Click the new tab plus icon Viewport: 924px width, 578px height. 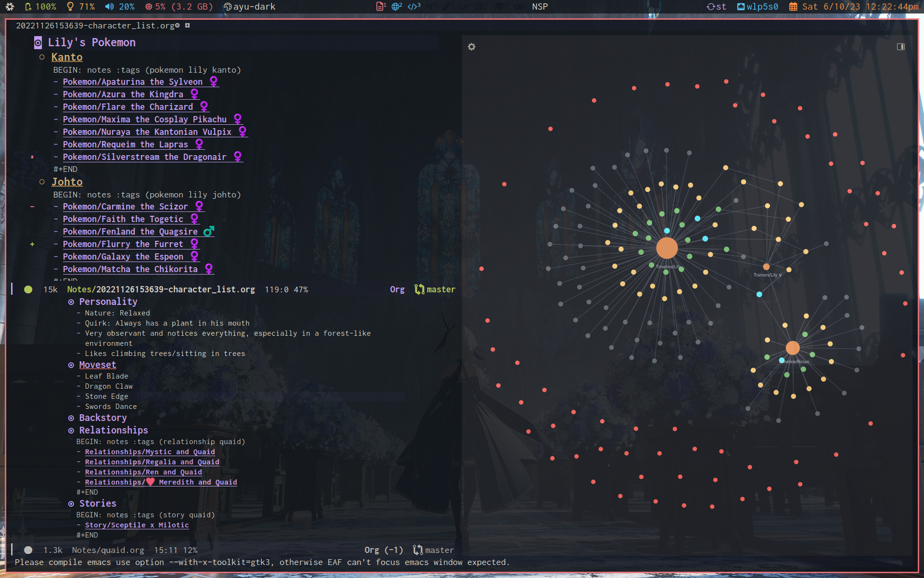188,26
